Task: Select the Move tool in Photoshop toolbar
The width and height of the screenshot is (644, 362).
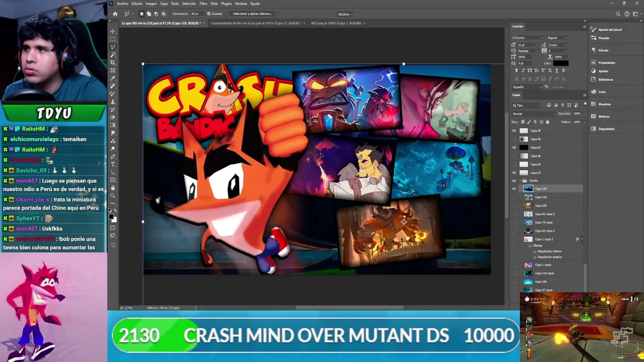Action: tap(113, 31)
